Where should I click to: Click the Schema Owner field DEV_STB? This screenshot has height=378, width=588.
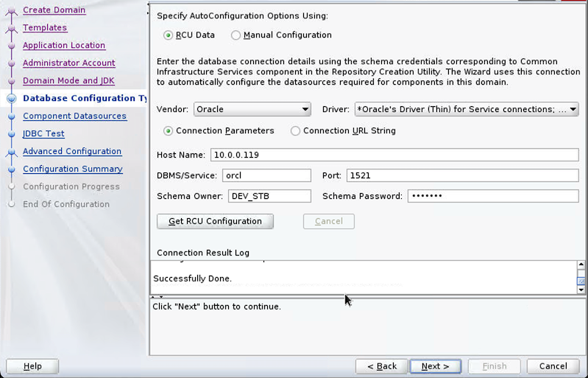coord(269,196)
